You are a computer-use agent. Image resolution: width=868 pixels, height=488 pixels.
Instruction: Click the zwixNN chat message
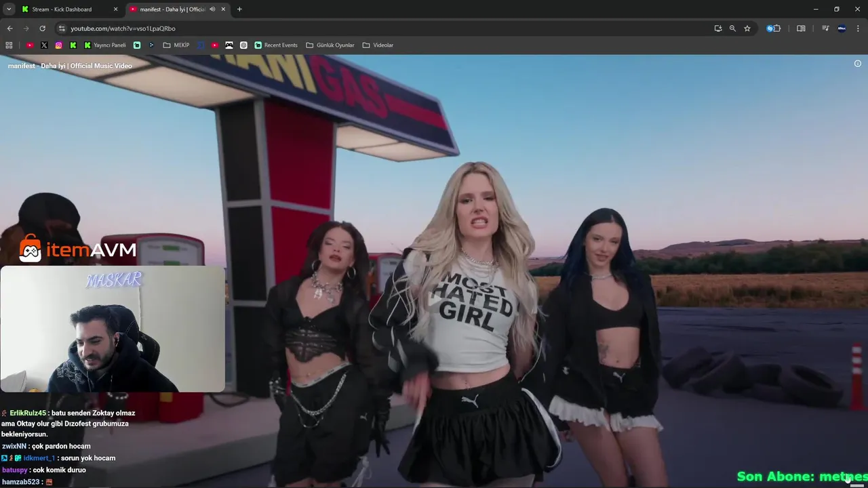(x=46, y=446)
